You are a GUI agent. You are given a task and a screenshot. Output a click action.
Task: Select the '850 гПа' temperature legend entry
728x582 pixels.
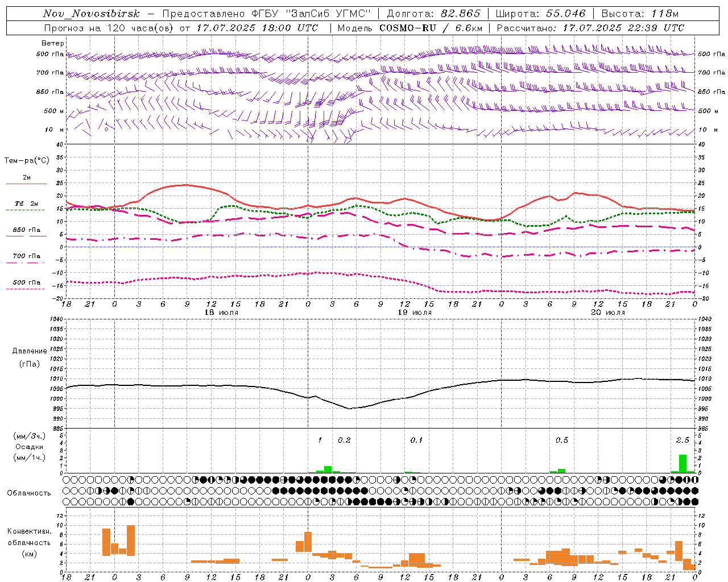click(27, 230)
